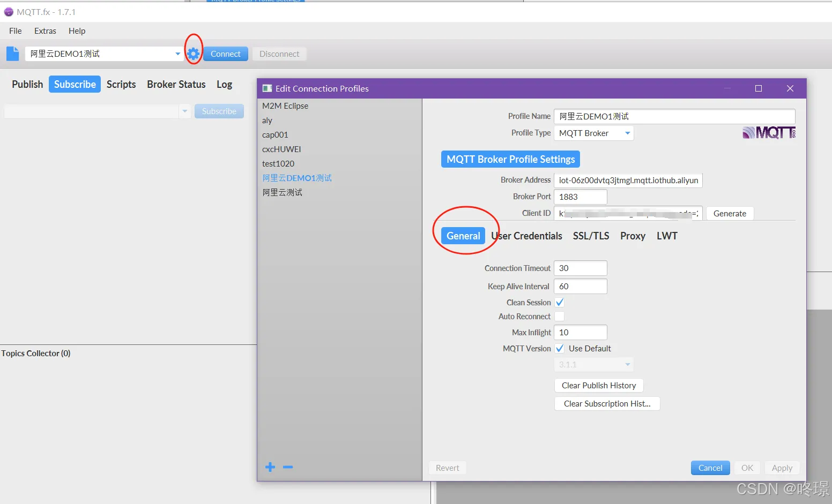Expand the subscribe topic dropdown arrow
Screen dimensions: 832x504
pos(185,111)
